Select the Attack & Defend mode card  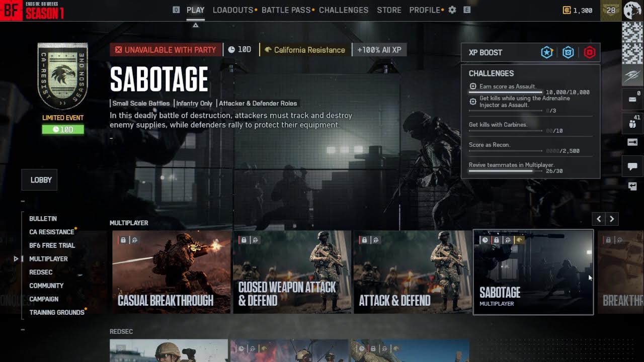(413, 272)
